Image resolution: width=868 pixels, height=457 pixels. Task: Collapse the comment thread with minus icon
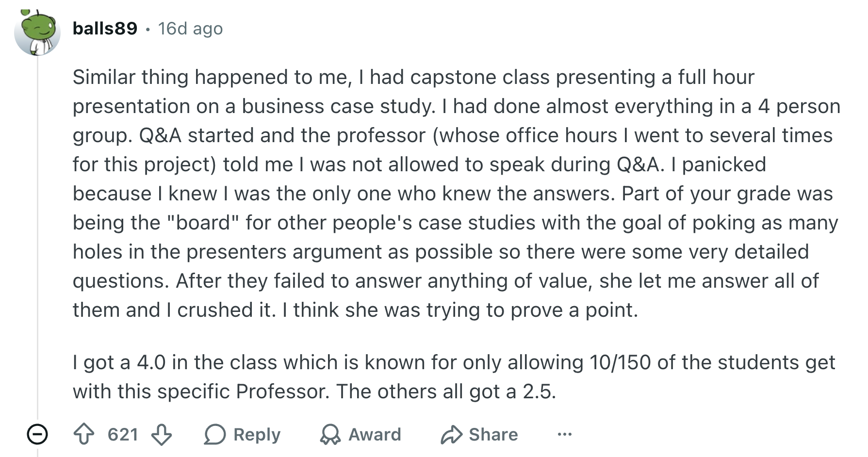(37, 434)
